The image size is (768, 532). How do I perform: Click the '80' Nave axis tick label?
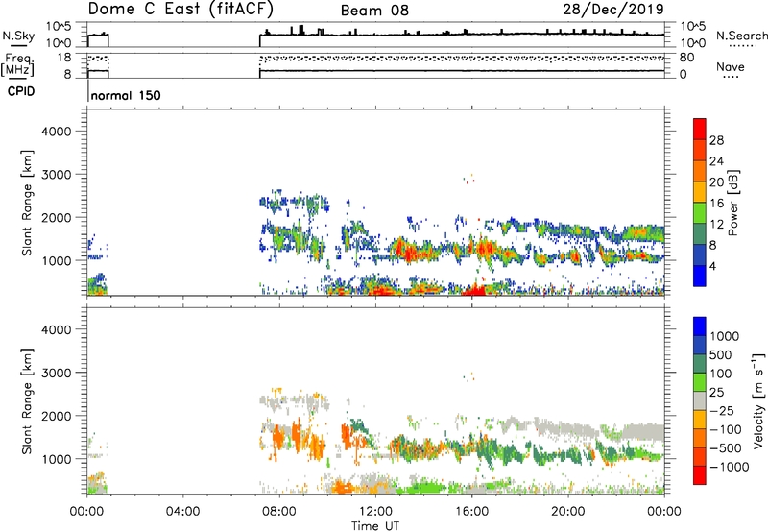(686, 58)
